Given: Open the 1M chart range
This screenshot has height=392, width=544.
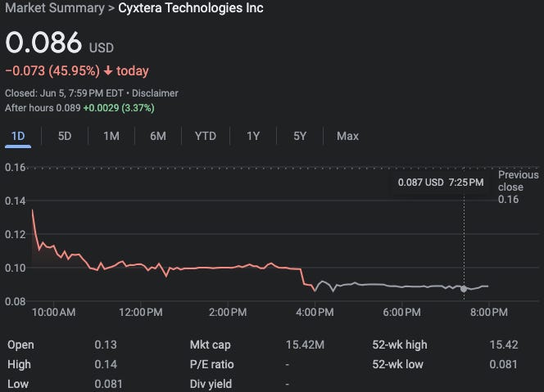Looking at the screenshot, I should click(111, 136).
